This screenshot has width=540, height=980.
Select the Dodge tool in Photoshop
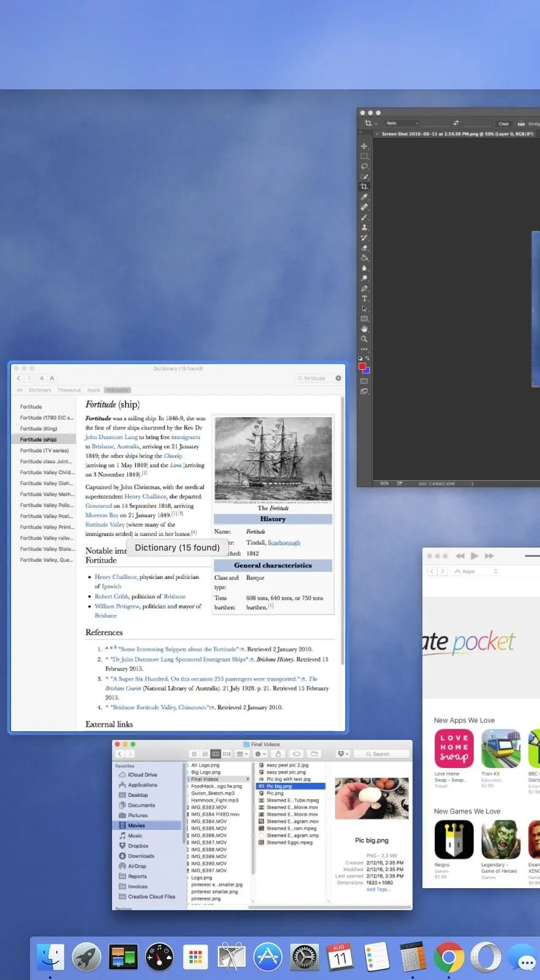pos(364,278)
